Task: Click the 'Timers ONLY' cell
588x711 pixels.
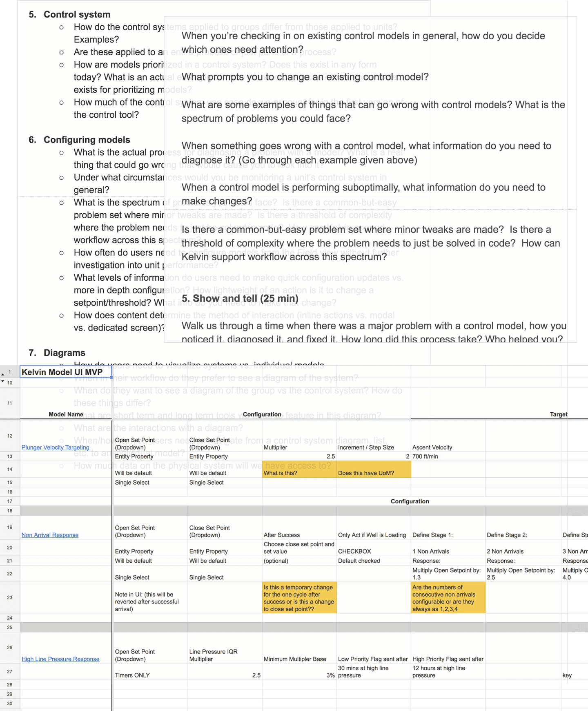Action: [x=150, y=672]
